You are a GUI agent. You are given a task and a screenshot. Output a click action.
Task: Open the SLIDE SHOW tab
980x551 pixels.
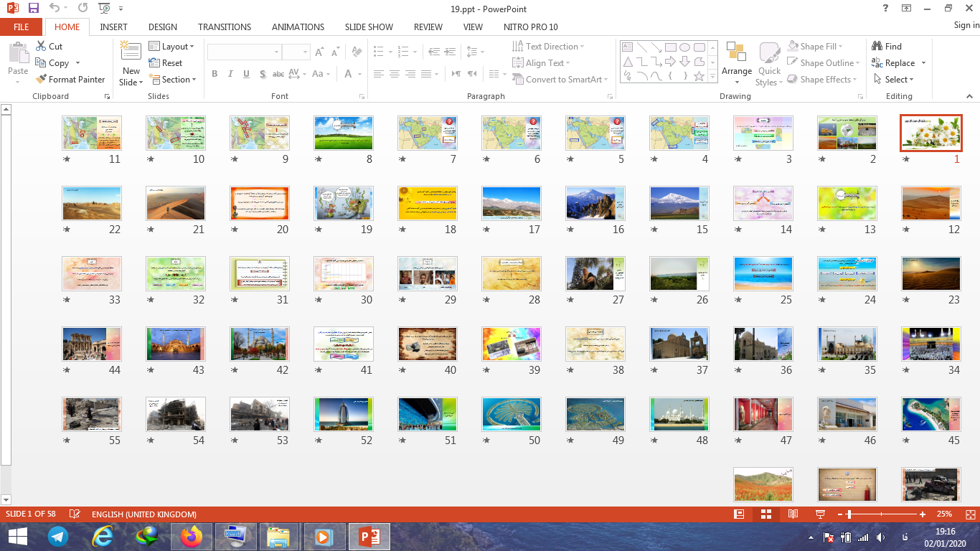tap(369, 27)
